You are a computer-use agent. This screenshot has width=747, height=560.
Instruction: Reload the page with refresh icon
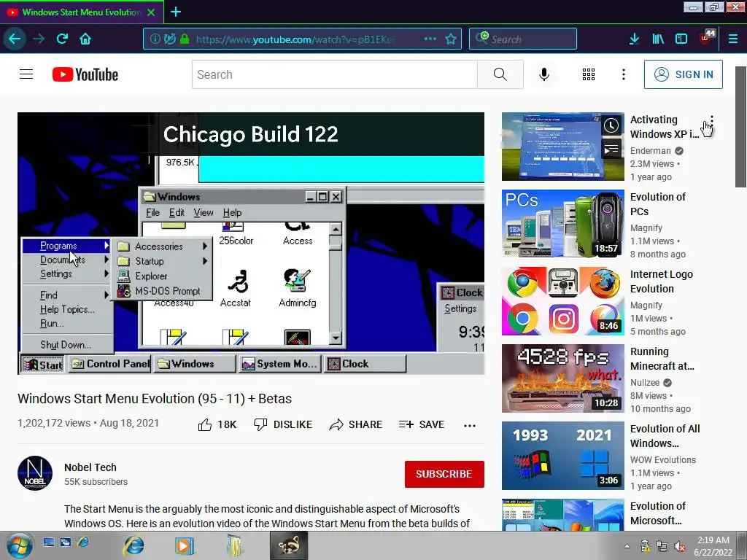tap(63, 39)
